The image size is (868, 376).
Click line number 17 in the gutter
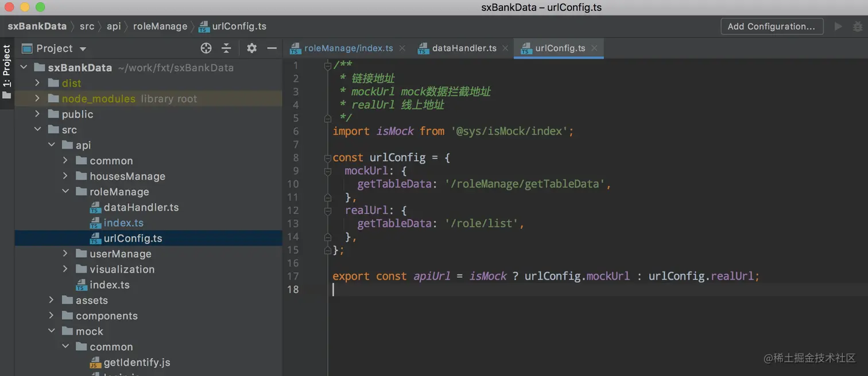pos(293,276)
